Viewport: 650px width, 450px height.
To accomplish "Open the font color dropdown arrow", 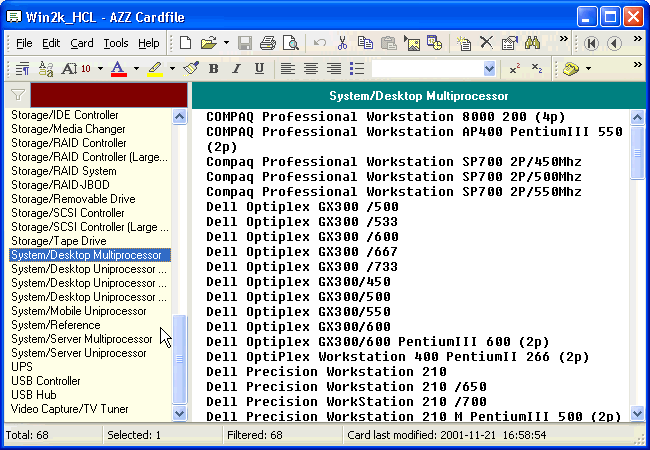I will click(136, 69).
